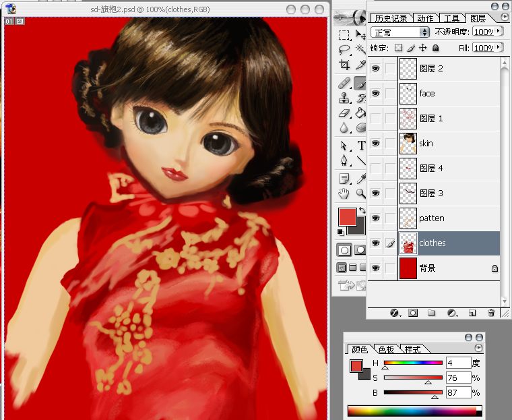Image resolution: width=512 pixels, height=420 pixels.
Task: Toggle lock position
Action: pyautogui.click(x=423, y=48)
